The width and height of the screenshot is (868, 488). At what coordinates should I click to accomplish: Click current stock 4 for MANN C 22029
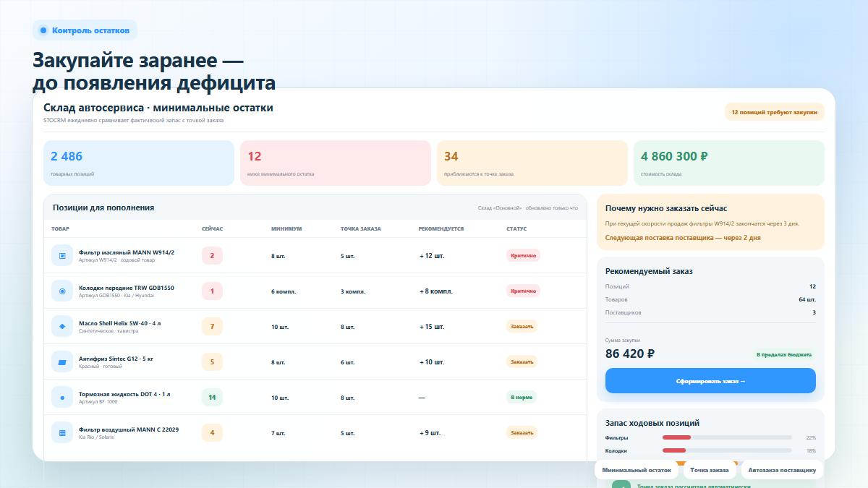(212, 432)
